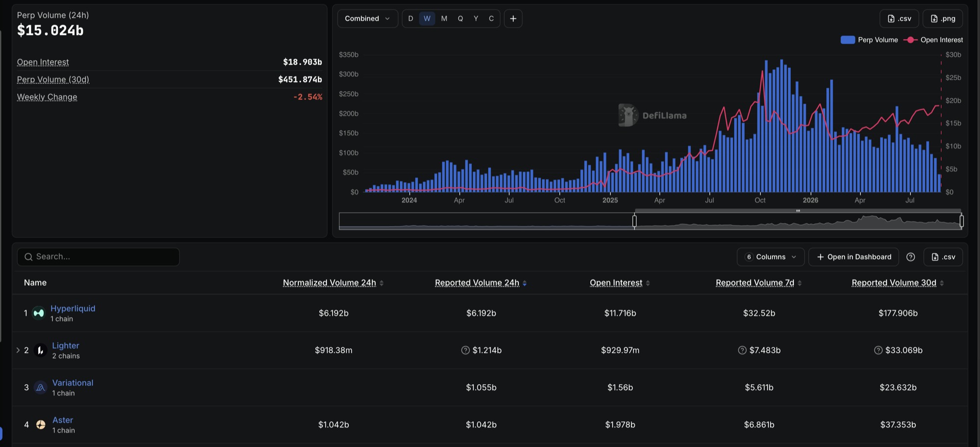
Task: Toggle Perp Volume legend series
Action: (x=869, y=40)
